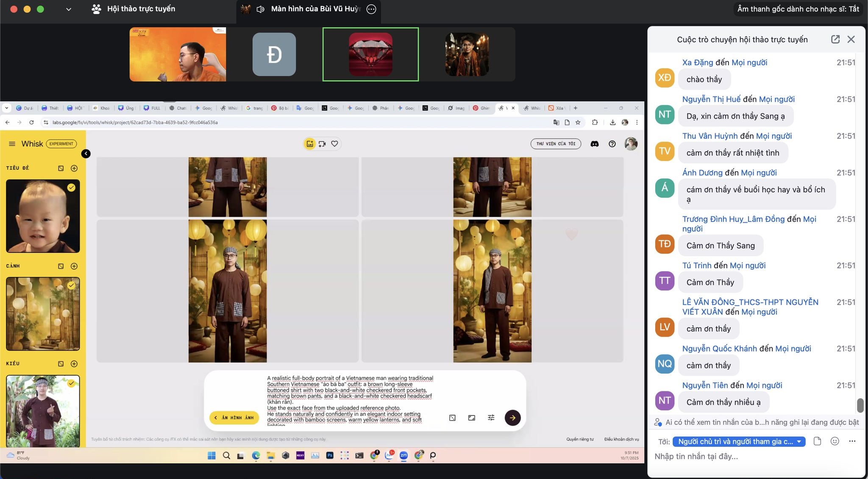Add new image to CẢNH section
This screenshot has width=868, height=479.
[74, 266]
